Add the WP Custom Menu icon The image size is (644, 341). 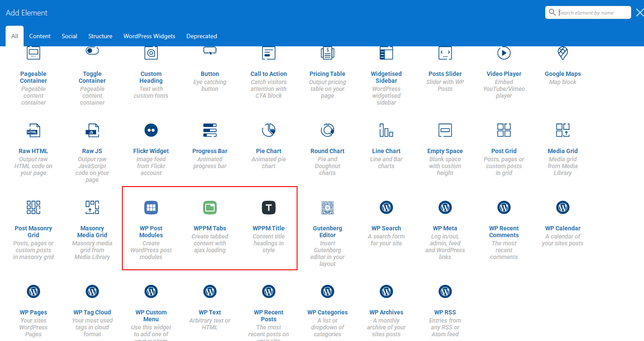coord(151,292)
